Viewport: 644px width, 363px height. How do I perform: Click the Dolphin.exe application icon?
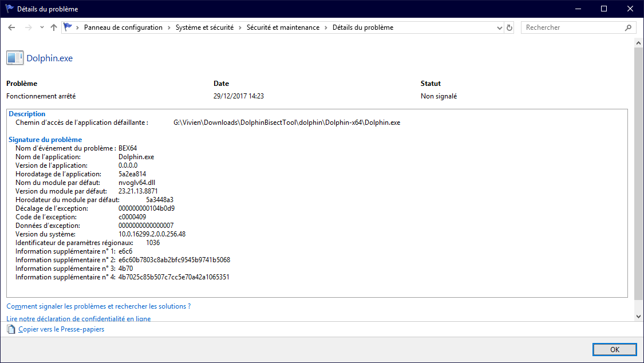15,58
